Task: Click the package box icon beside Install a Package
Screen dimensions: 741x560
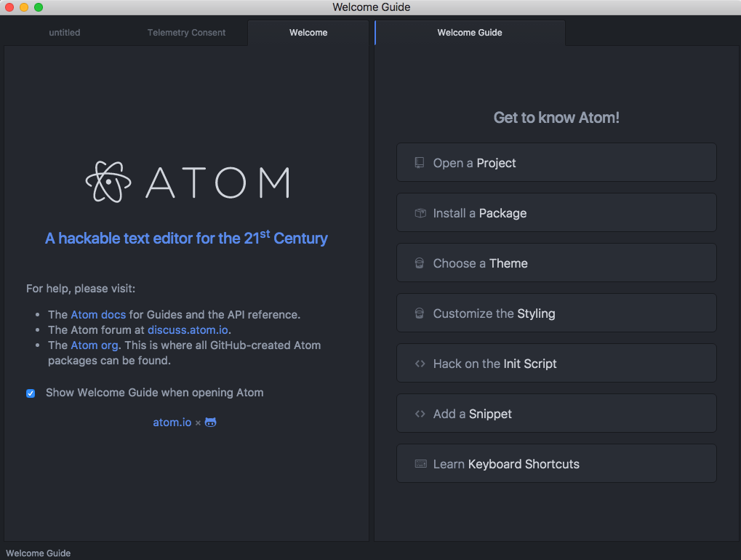Action: pyautogui.click(x=420, y=213)
